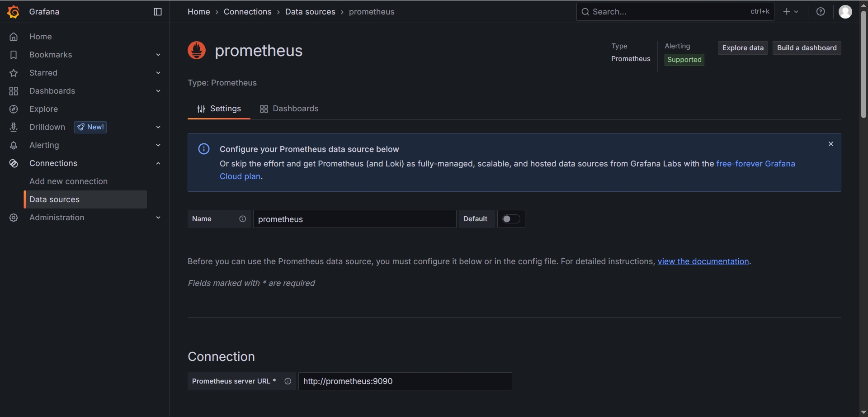
Task: Dismiss the Configure Prometheus info banner
Action: click(x=831, y=144)
